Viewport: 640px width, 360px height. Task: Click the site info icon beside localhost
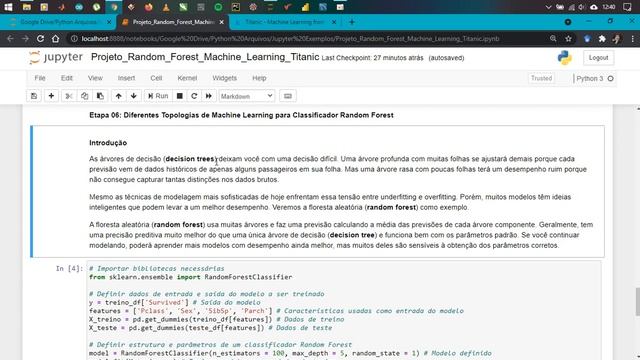[x=74, y=39]
